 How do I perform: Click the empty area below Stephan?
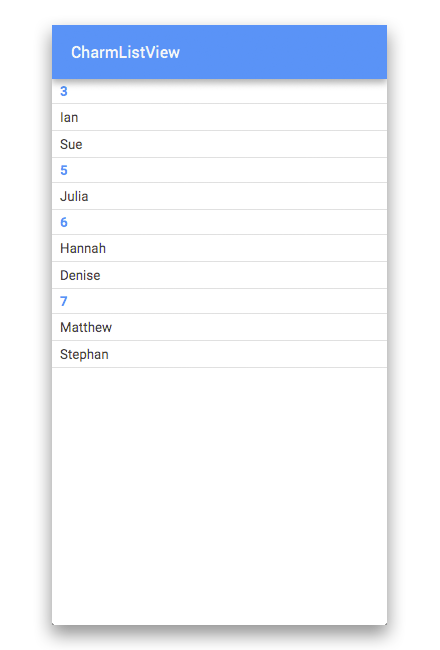click(219, 496)
